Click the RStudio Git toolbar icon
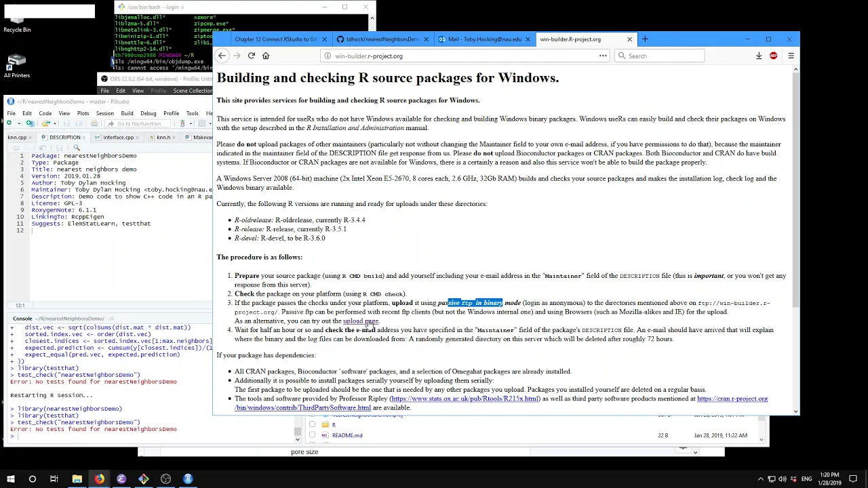This screenshot has width=868, height=488. (x=182, y=123)
